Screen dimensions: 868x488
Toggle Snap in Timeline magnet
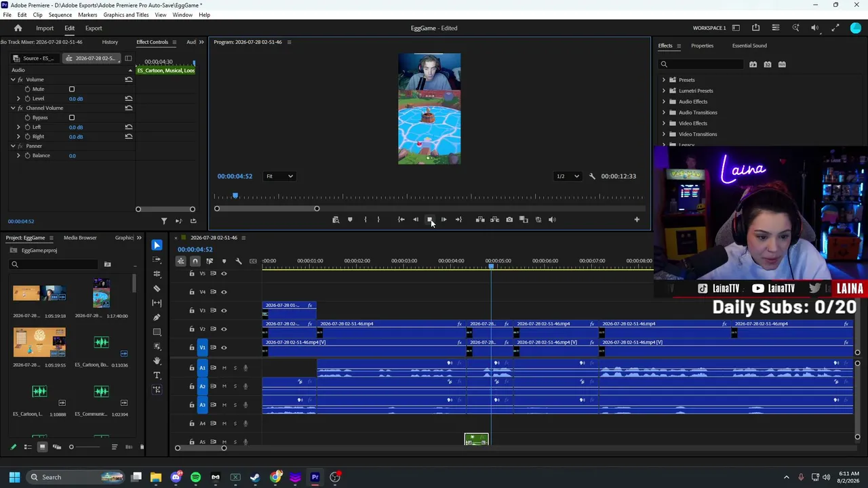pos(195,261)
